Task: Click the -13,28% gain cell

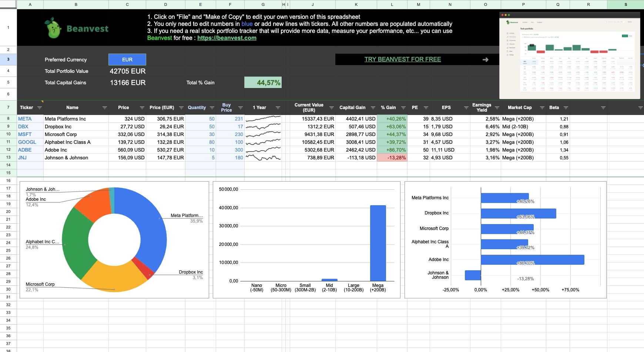Action: (392, 158)
